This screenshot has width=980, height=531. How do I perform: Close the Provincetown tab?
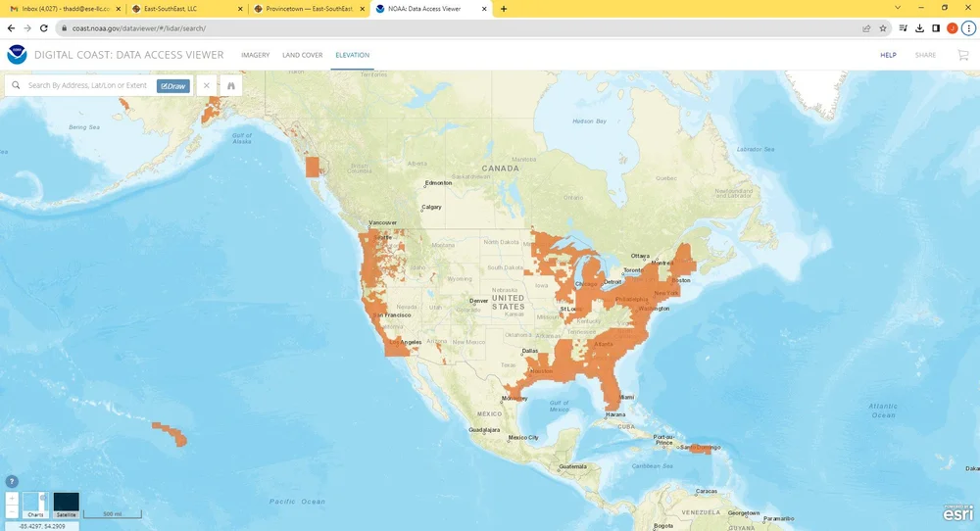(362, 9)
